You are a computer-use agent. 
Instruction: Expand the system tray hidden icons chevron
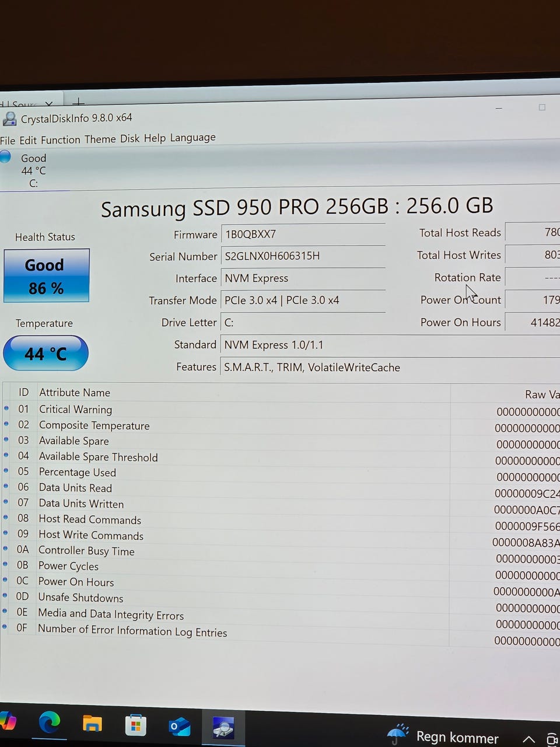coord(528,739)
